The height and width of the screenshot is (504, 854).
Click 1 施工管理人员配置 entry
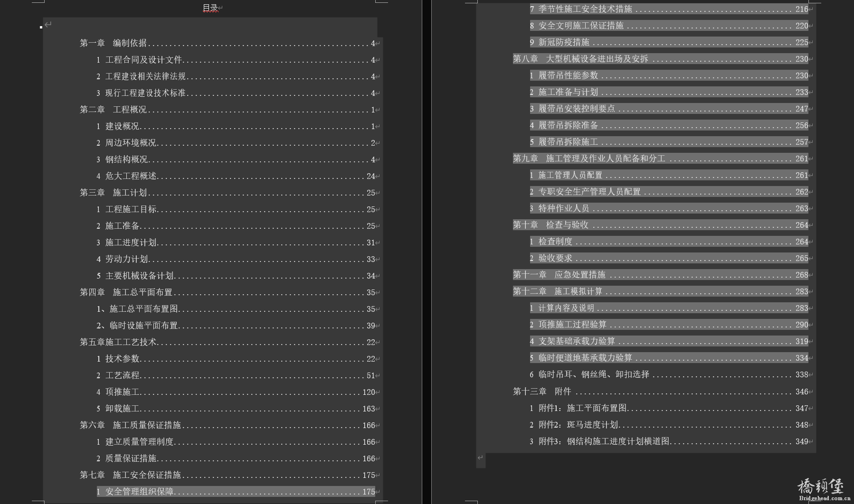tap(669, 175)
